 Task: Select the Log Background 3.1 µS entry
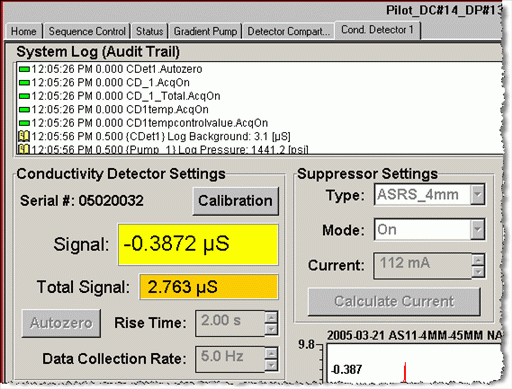click(x=154, y=136)
